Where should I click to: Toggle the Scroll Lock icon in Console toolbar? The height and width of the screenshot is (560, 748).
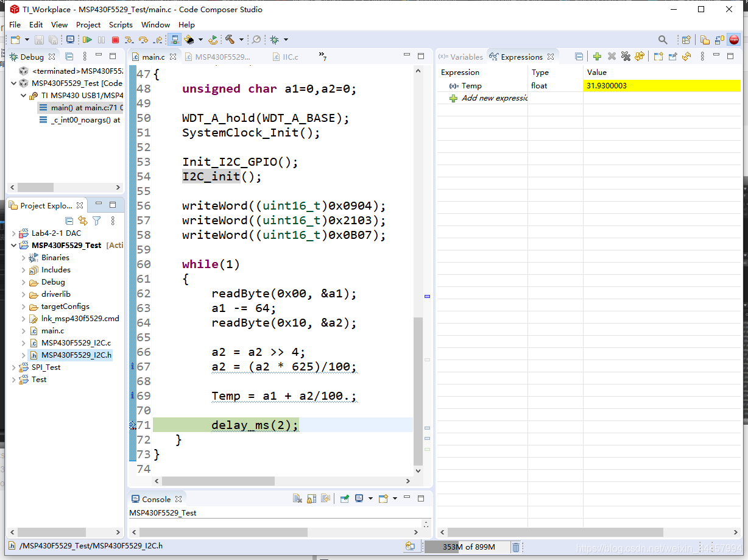pyautogui.click(x=311, y=498)
